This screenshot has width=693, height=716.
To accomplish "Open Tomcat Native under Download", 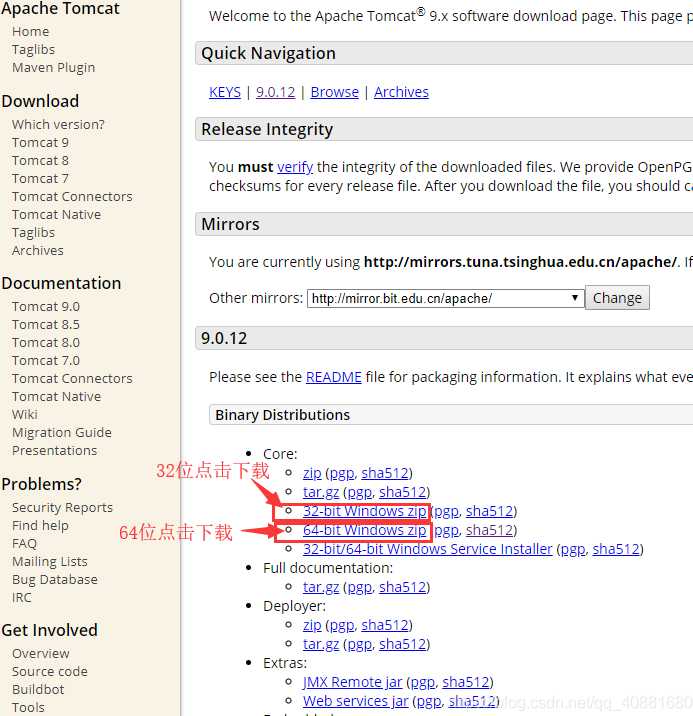I will (56, 215).
